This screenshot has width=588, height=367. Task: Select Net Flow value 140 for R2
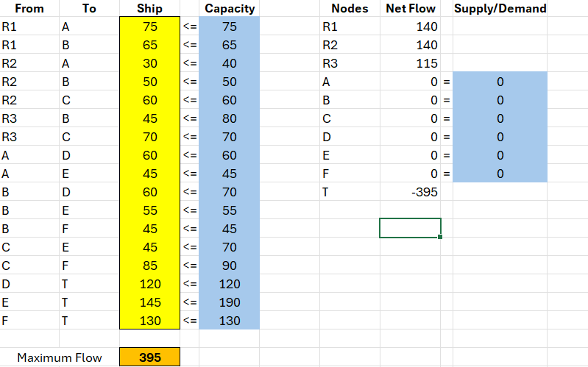click(410, 45)
